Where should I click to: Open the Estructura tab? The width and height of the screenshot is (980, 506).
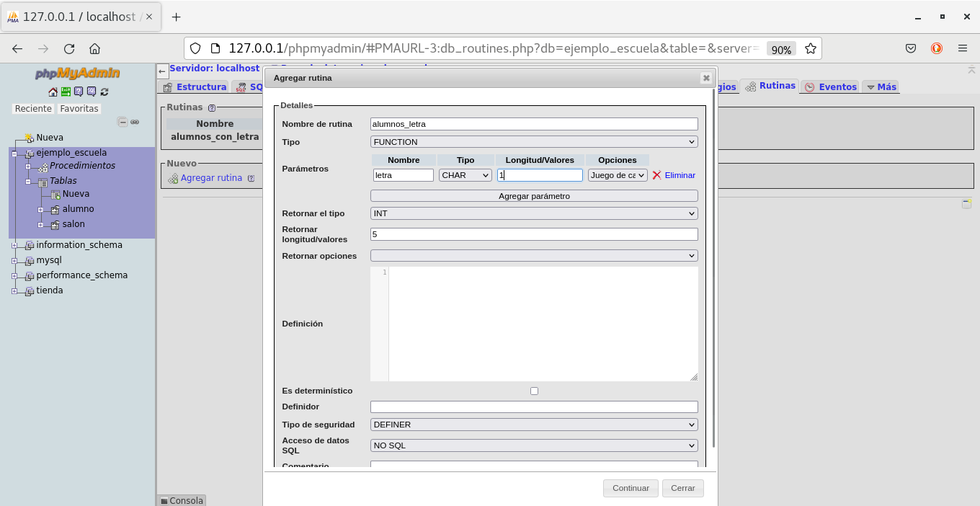195,86
